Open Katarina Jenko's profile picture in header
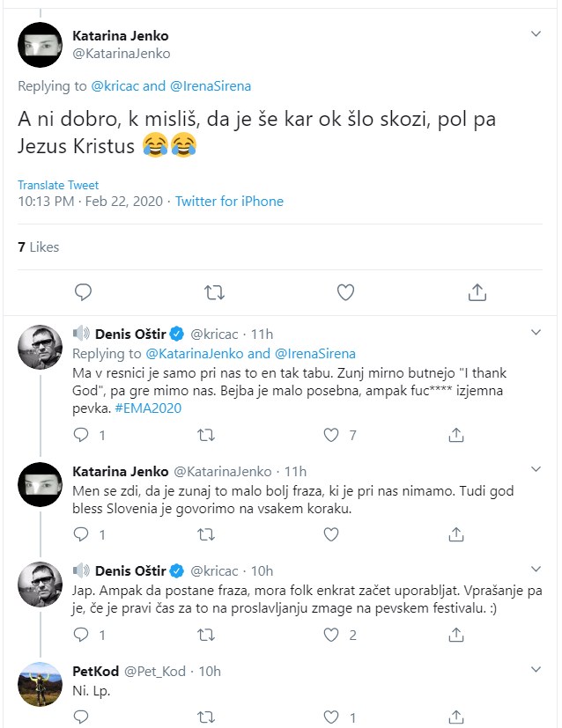Image resolution: width=562 pixels, height=728 pixels. click(41, 45)
